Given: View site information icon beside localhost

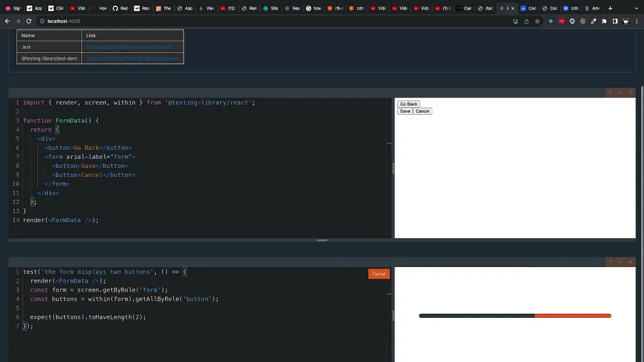Looking at the screenshot, I should (x=42, y=21).
